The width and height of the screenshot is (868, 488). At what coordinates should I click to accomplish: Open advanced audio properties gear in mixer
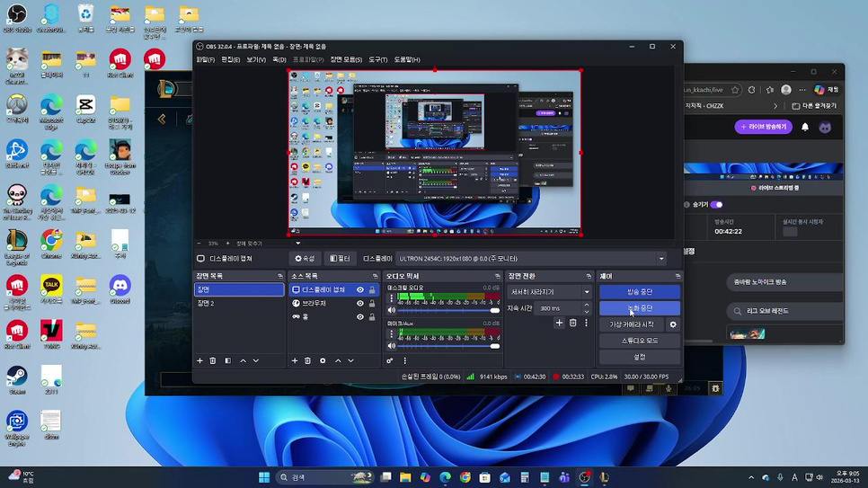(x=390, y=360)
